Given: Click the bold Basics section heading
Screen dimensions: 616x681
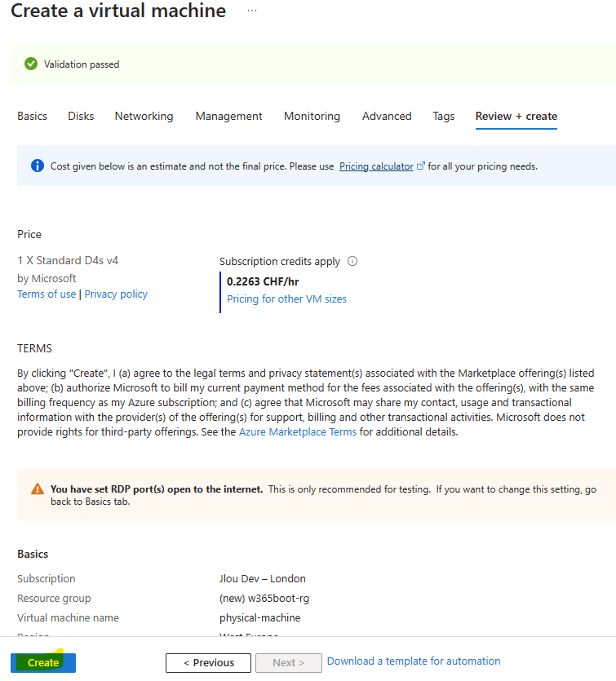Looking at the screenshot, I should coord(33,554).
